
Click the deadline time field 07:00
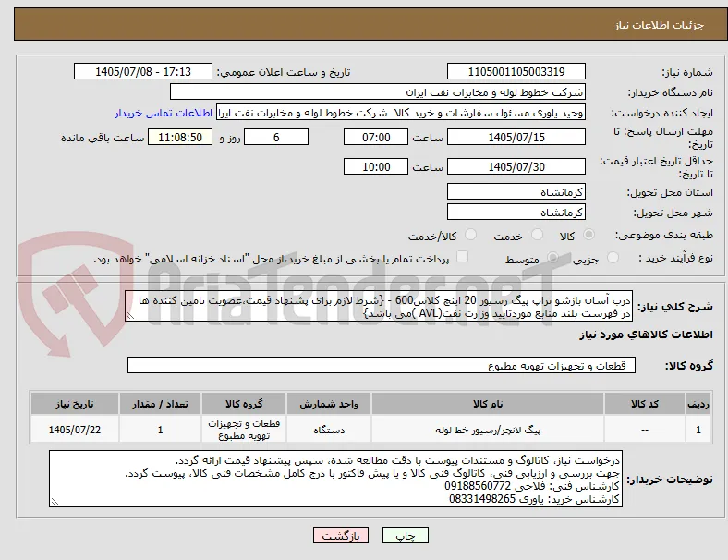pyautogui.click(x=376, y=137)
